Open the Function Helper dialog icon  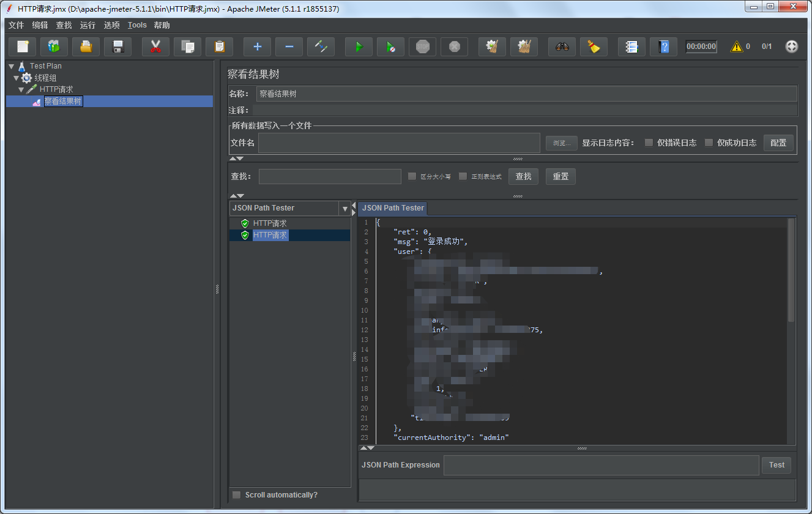point(632,47)
